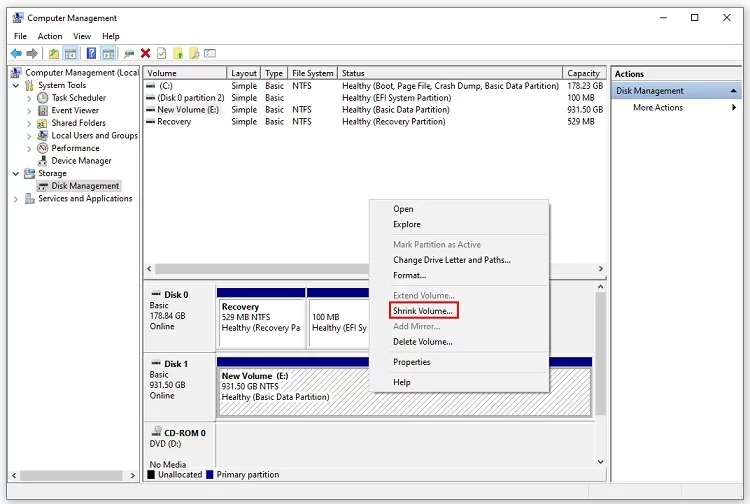
Task: Click the disk view scrollbar down arrow
Action: [x=600, y=462]
